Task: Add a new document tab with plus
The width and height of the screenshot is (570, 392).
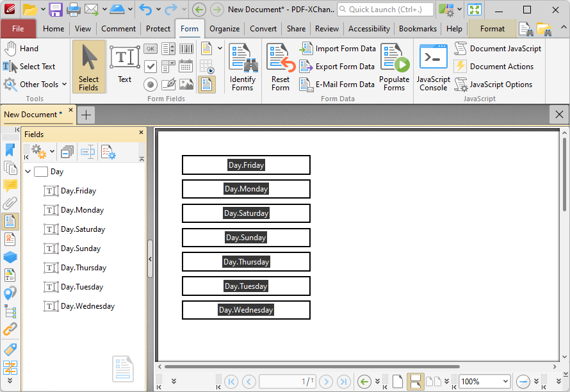Action: click(x=86, y=115)
